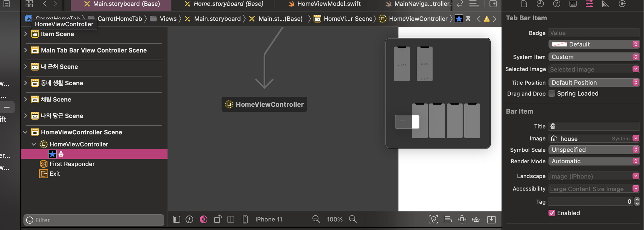Expand Main Tab Bar View Controller Scene

[x=25, y=50]
